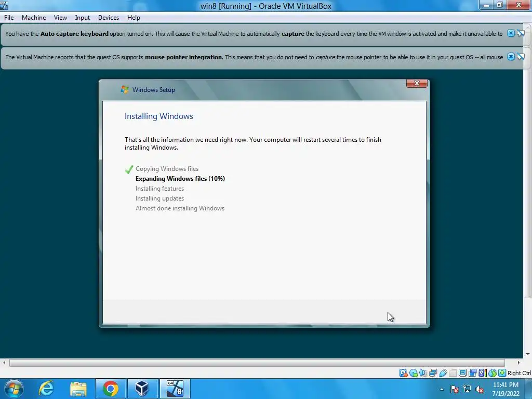
Task: Click the right scroll arrow of horizontal scrollbar
Action: [x=518, y=363]
